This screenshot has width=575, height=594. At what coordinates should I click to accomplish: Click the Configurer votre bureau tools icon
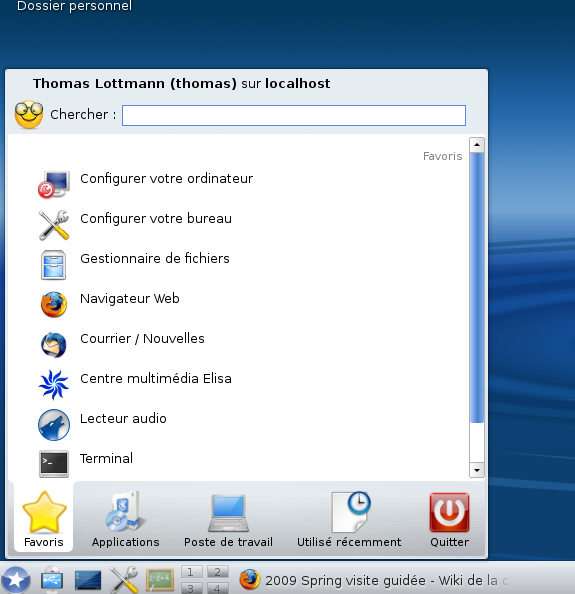point(54,225)
